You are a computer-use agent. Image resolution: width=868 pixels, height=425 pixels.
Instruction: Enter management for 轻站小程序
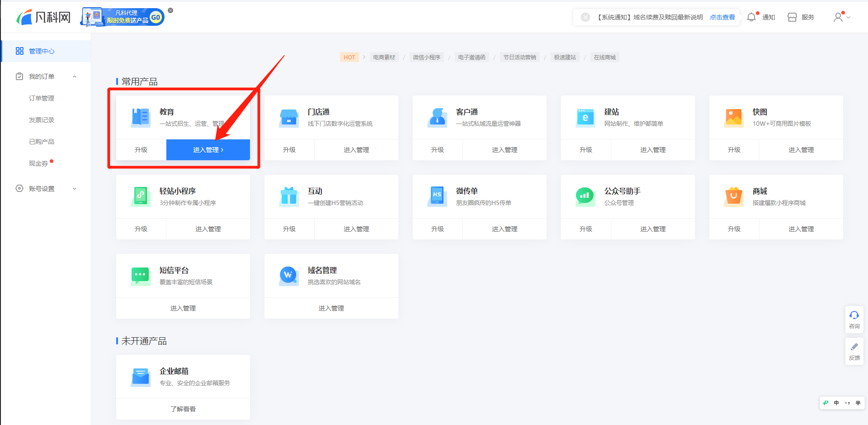pos(208,229)
